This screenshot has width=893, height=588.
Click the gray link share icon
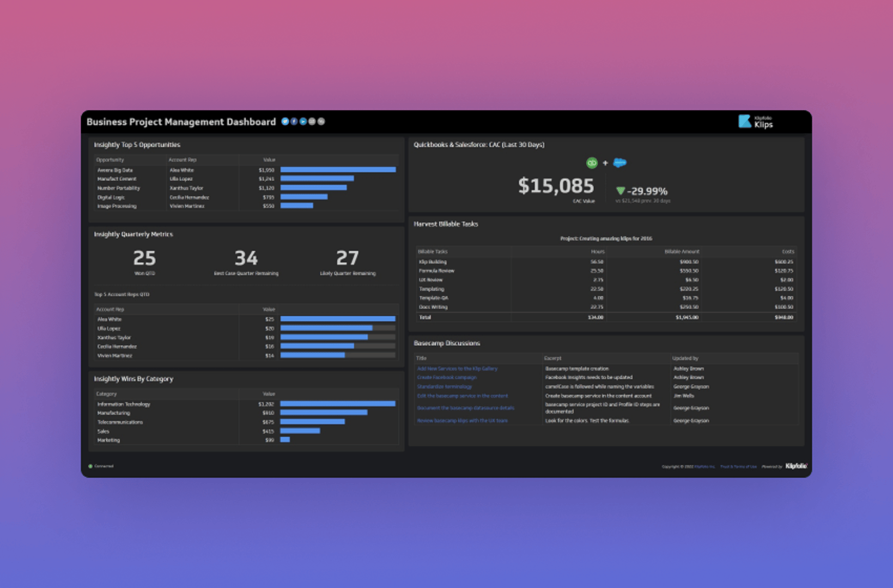coord(321,121)
